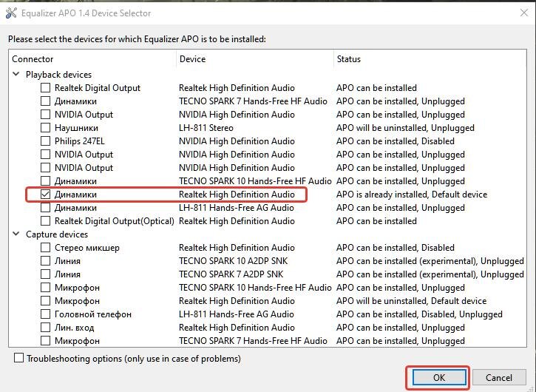This screenshot has width=536, height=392.
Task: Tick the Realtek Digital Output(Optical) checkbox
Action: coord(45,221)
